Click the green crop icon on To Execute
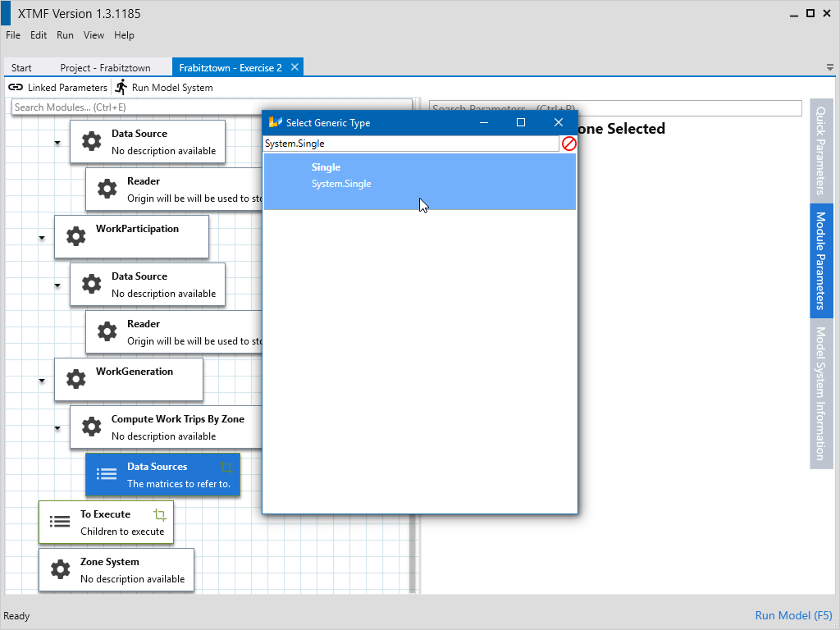840x630 pixels. pyautogui.click(x=160, y=515)
